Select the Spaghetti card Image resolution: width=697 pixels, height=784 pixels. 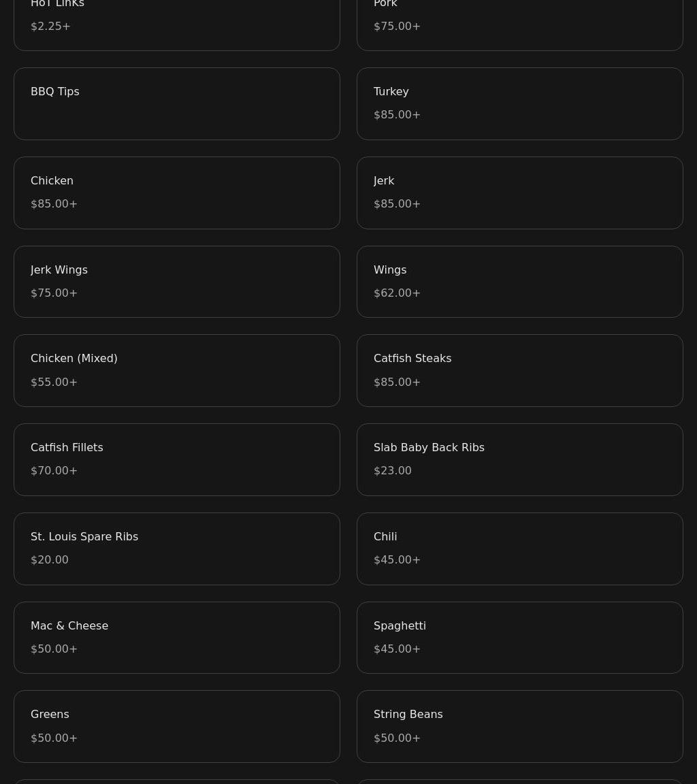519,638
